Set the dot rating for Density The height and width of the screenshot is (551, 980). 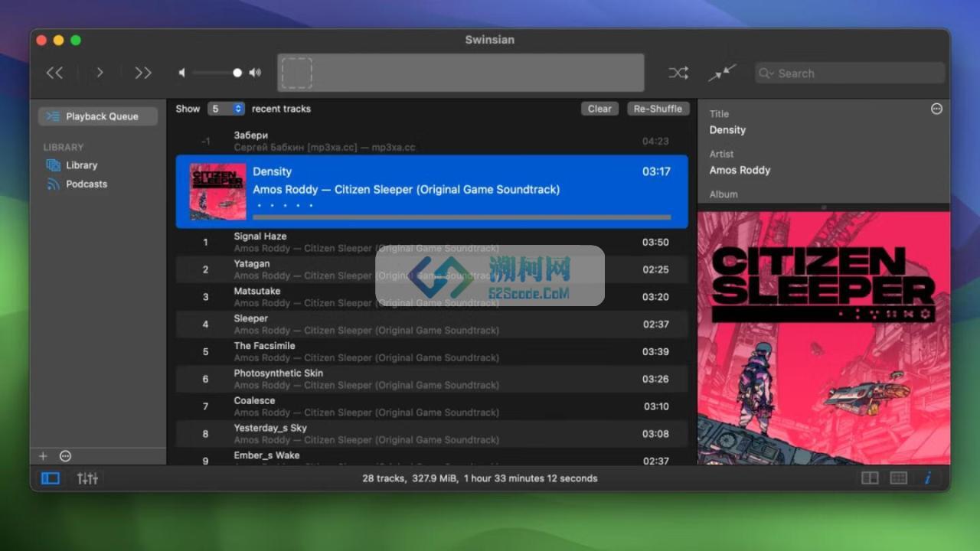[x=285, y=205]
